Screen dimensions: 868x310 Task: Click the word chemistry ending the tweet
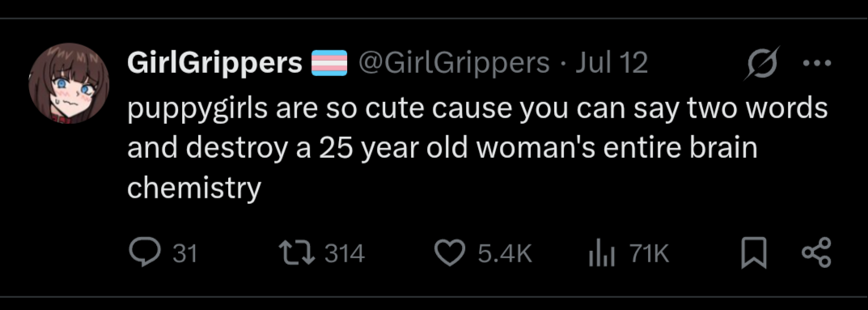pyautogui.click(x=194, y=189)
